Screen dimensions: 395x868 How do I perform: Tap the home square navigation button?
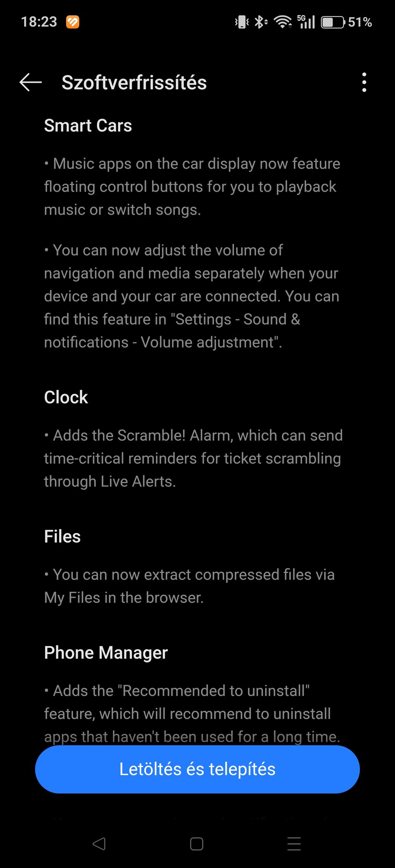(x=197, y=844)
